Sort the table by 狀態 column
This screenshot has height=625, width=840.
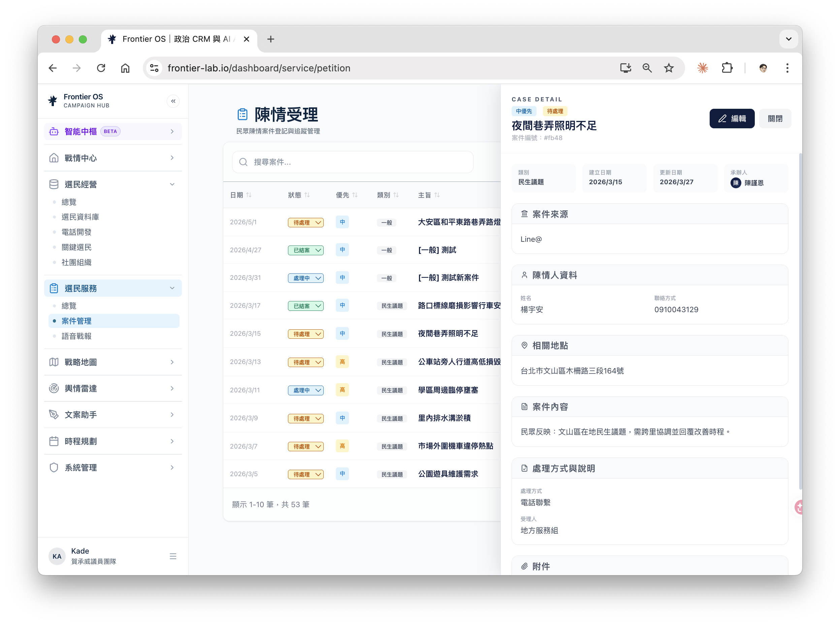[298, 195]
